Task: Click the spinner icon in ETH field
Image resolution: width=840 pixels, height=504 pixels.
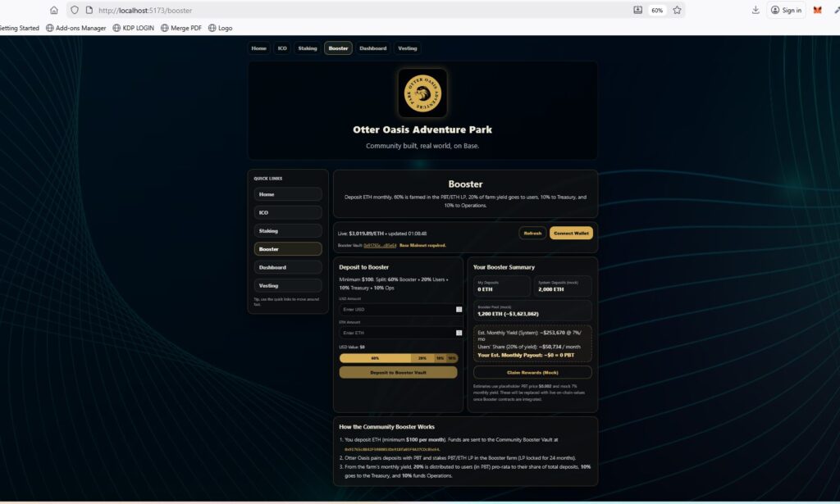Action: 459,333
